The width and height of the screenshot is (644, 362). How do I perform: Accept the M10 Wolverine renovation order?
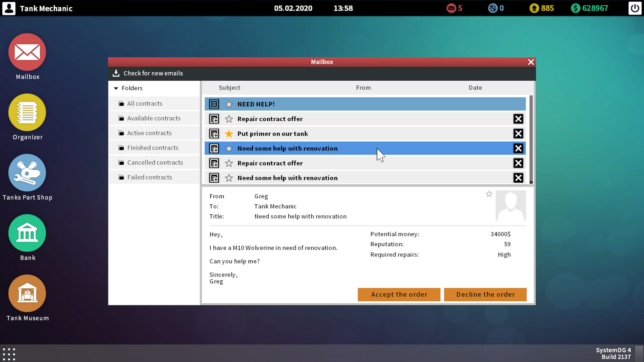coord(399,294)
